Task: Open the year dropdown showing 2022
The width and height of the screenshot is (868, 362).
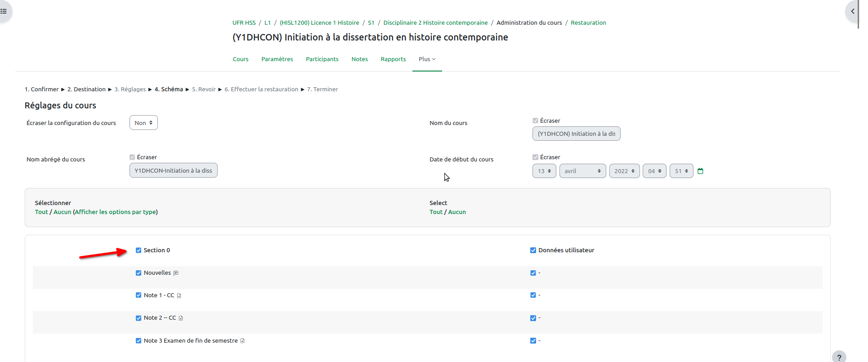Action: pyautogui.click(x=624, y=171)
